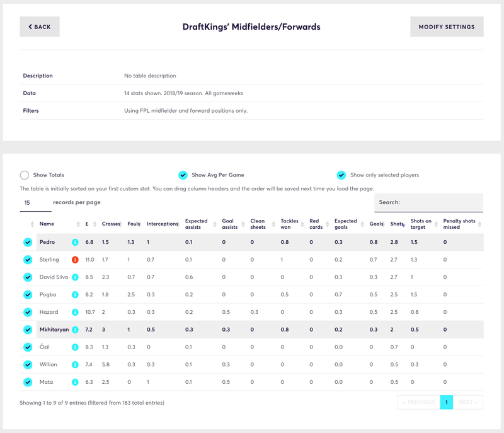Screen dimensions: 504x433
Task: Sort table by Crosses column
Action: [x=111, y=224]
